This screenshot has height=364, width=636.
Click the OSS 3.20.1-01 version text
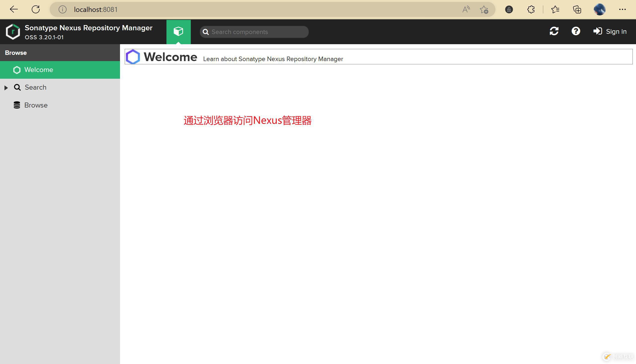click(44, 37)
